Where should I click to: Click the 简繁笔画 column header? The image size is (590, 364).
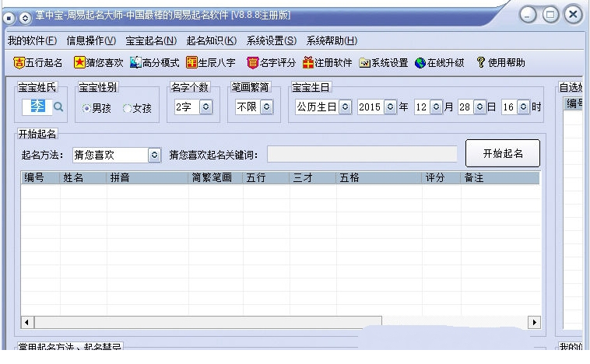216,177
